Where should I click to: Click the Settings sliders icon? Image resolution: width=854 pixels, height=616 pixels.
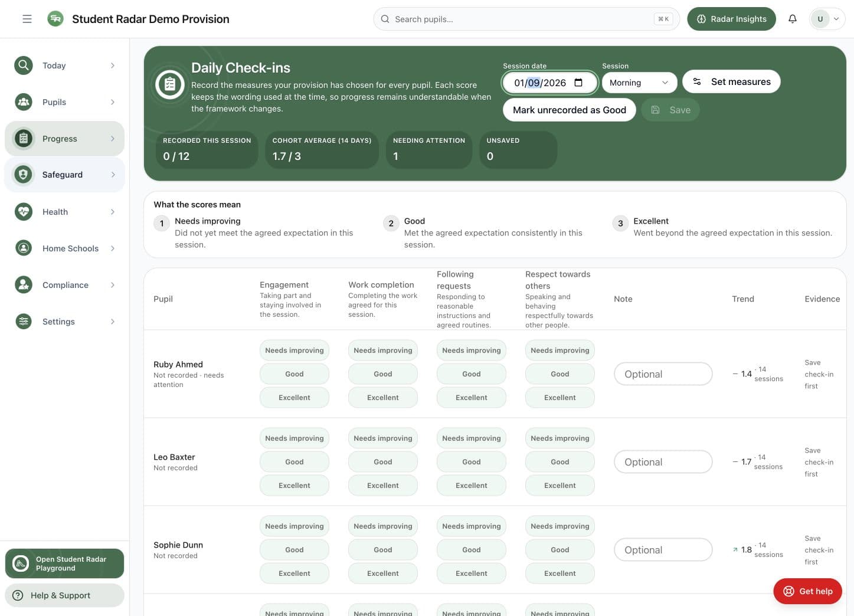point(24,322)
